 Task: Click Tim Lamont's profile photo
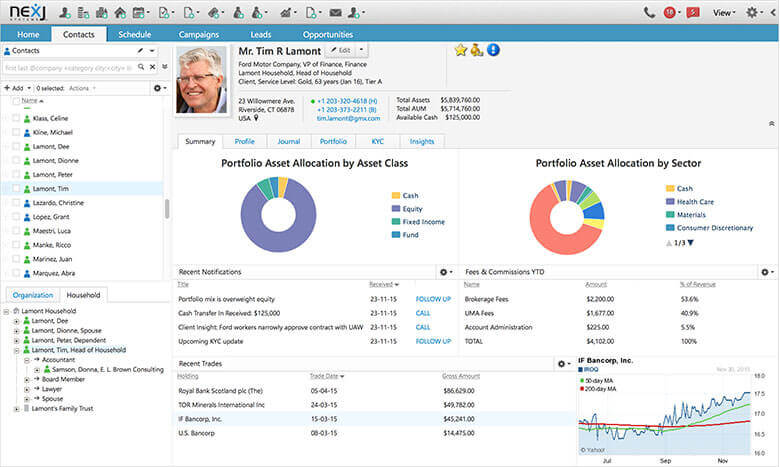(201, 81)
